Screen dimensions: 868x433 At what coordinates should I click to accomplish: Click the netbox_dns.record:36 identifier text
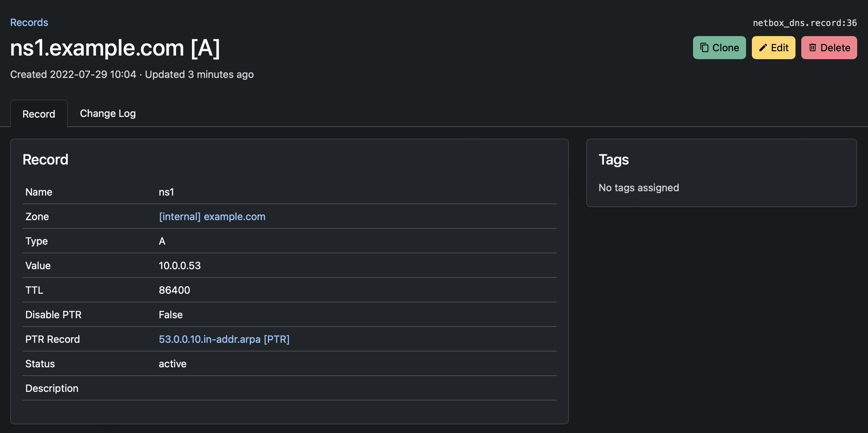pyautogui.click(x=805, y=23)
